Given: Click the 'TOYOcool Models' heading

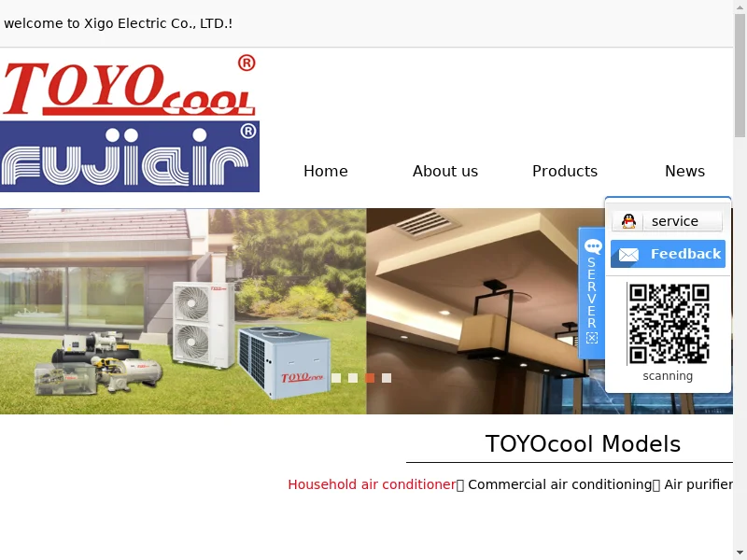Looking at the screenshot, I should (583, 444).
